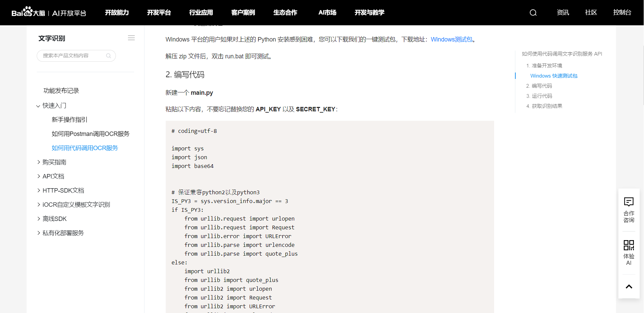
Task: Click 'from urllib.parse import quote_plus' line
Action: pyautogui.click(x=241, y=254)
